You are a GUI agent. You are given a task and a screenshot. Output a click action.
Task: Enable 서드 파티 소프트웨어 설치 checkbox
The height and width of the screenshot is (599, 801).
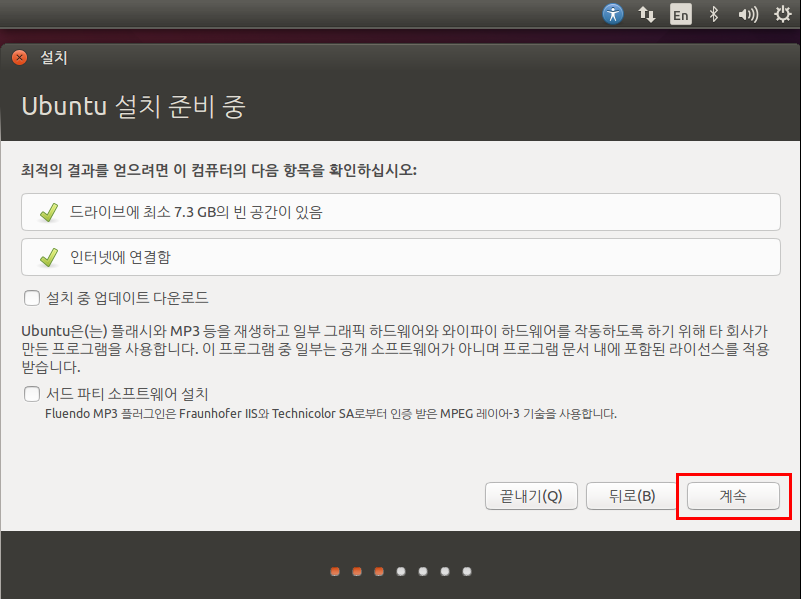click(x=32, y=394)
